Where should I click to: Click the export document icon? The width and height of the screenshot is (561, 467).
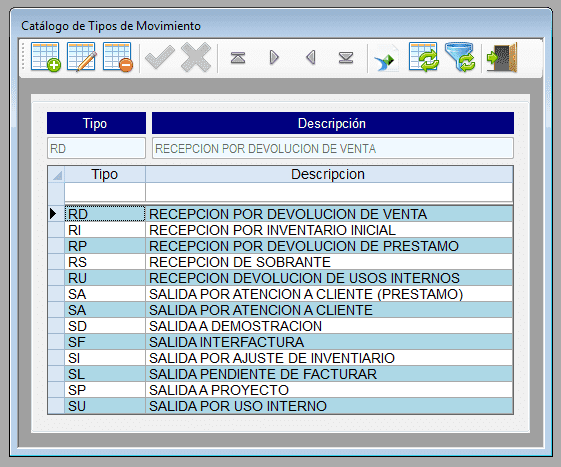pyautogui.click(x=386, y=58)
